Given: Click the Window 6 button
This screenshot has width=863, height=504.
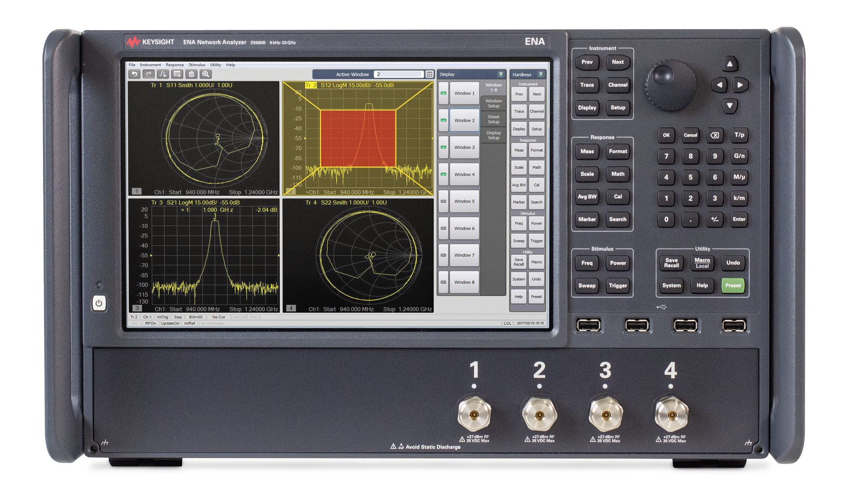Looking at the screenshot, I should 465,229.
